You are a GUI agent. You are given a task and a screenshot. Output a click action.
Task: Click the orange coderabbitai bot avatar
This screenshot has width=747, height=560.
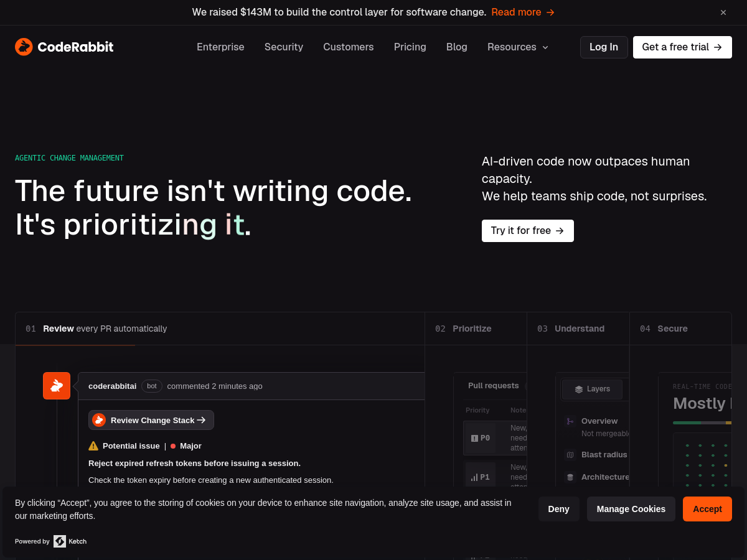(57, 386)
